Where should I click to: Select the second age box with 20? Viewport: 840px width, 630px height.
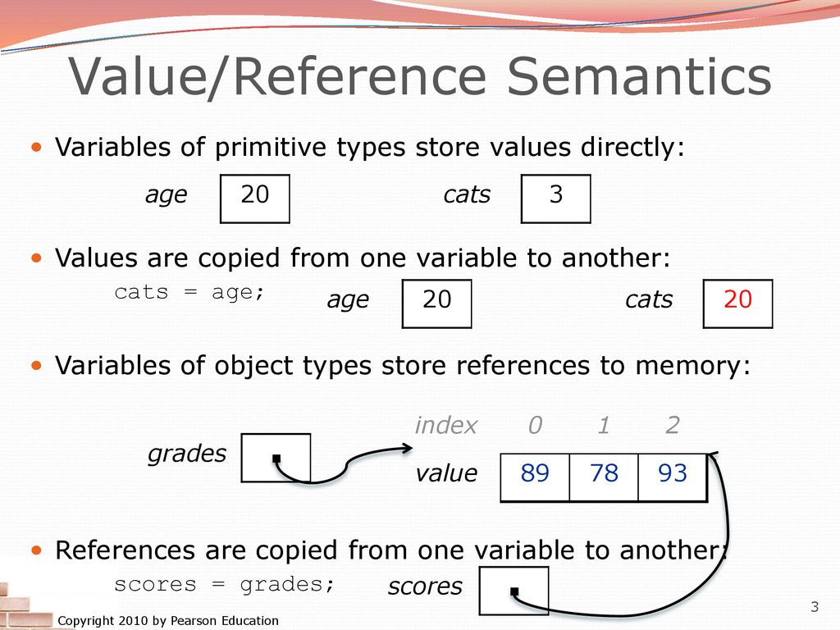pyautogui.click(x=436, y=304)
